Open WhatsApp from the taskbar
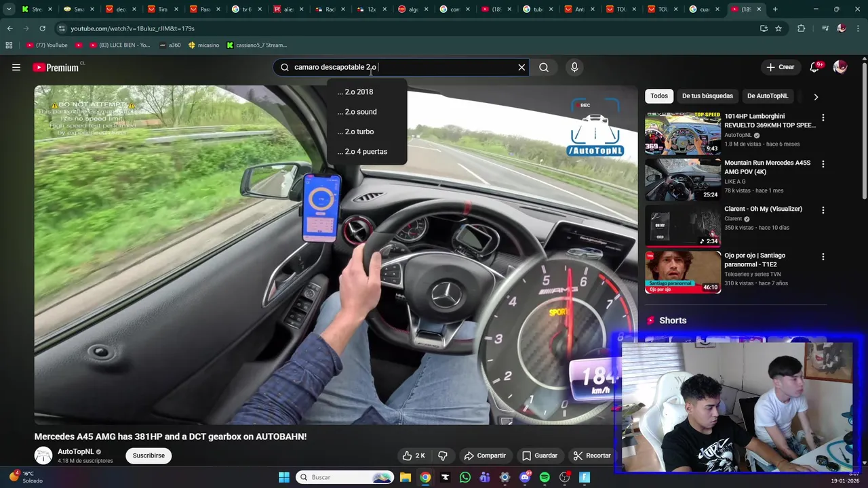868x488 pixels. (465, 477)
